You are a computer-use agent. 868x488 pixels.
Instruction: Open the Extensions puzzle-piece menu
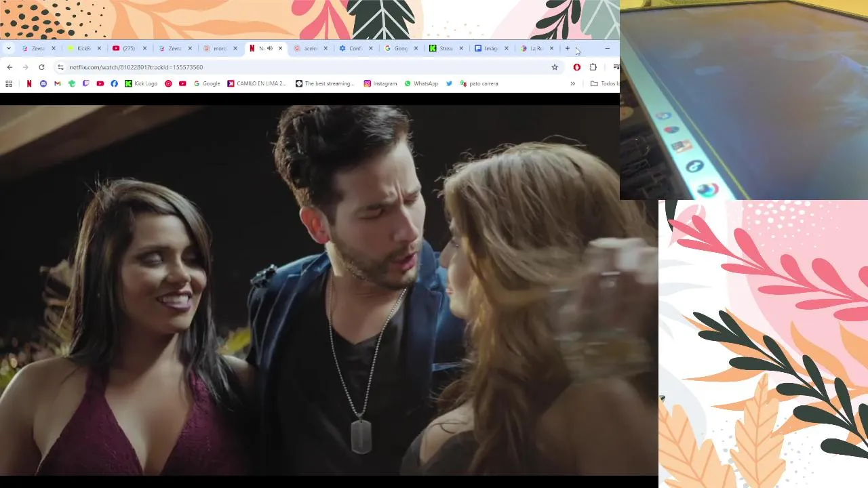pyautogui.click(x=593, y=67)
